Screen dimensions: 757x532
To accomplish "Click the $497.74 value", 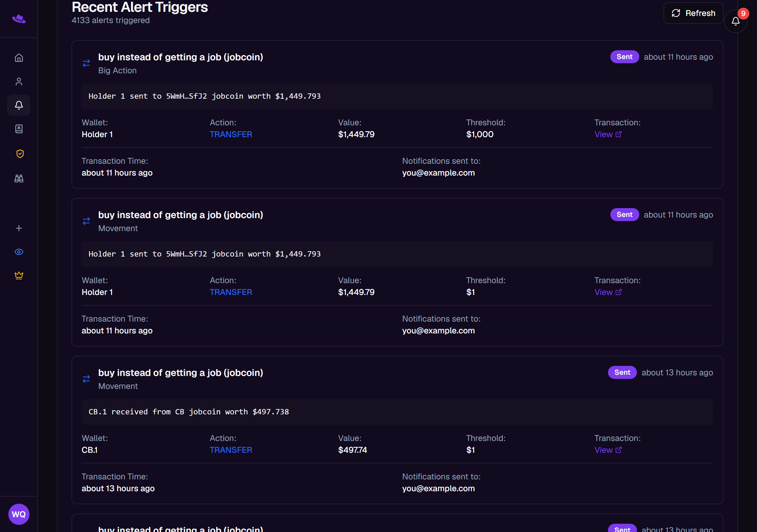I will tap(352, 450).
